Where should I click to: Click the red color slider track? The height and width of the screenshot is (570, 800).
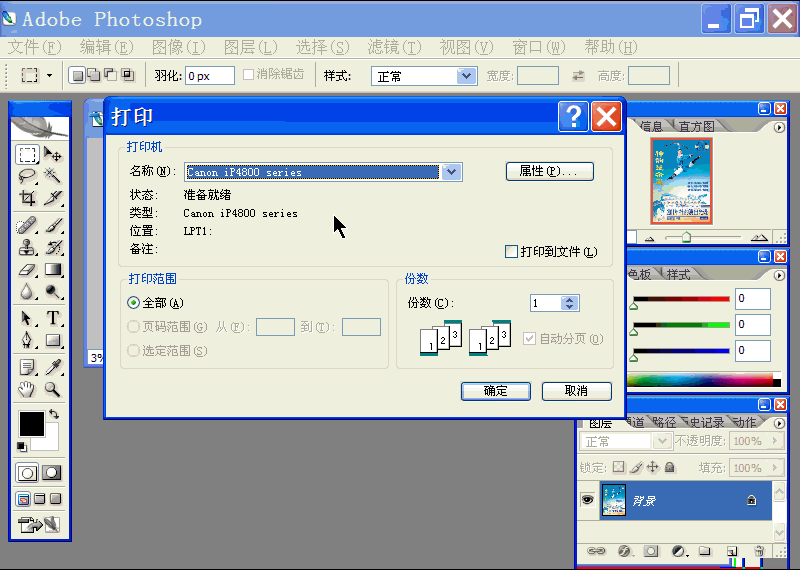click(x=680, y=299)
